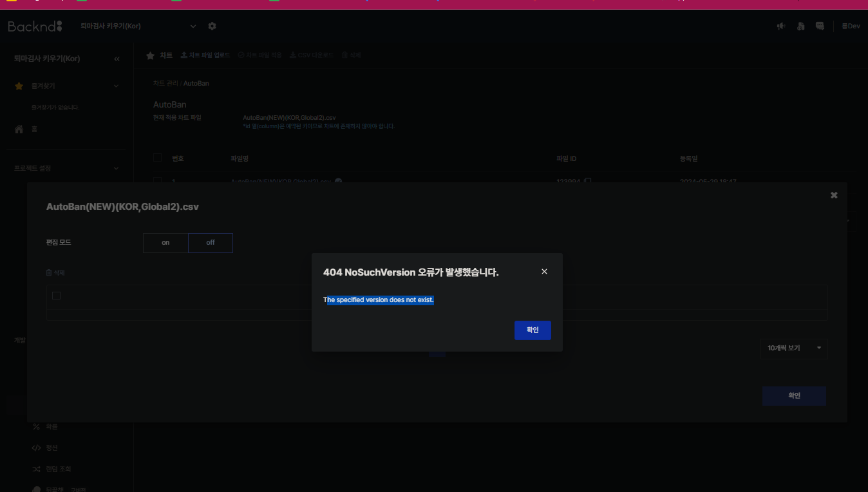The image size is (868, 492).
Task: Expand the 프로젝트 설정 section
Action: click(x=66, y=168)
